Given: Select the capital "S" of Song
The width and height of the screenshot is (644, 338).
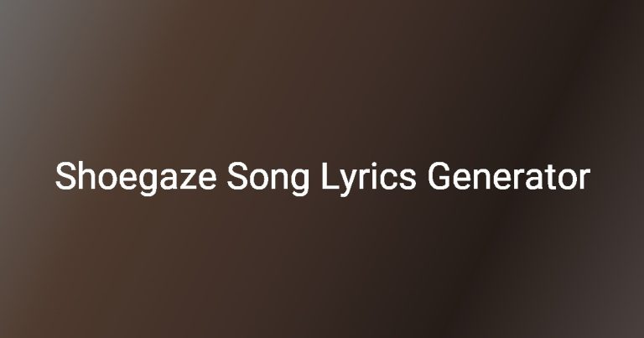Looking at the screenshot, I should click(238, 176).
